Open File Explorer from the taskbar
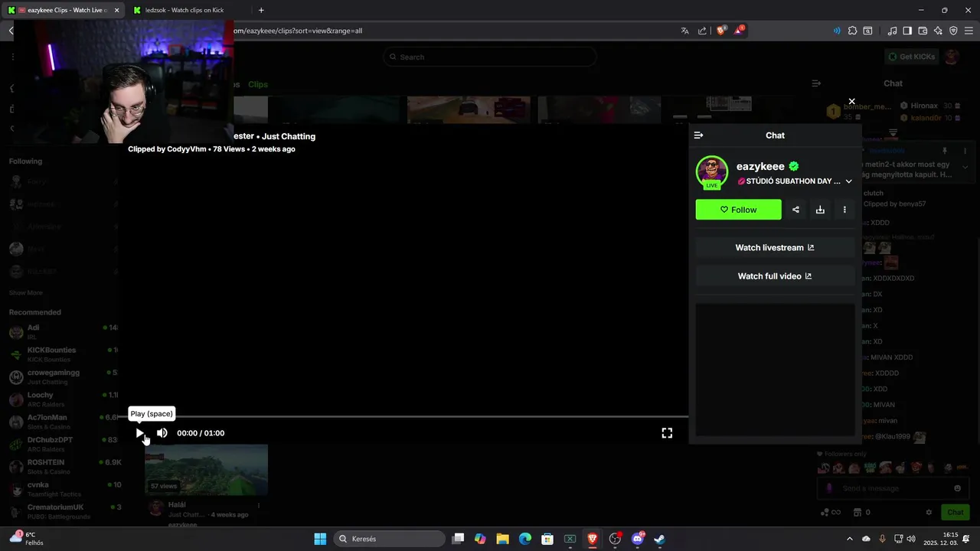This screenshot has height=551, width=980. click(x=502, y=539)
